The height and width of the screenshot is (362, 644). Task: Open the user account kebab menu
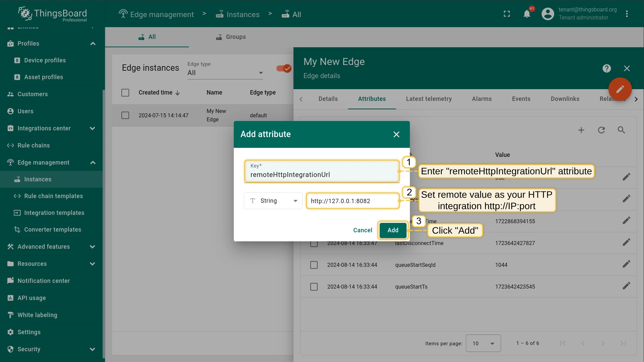(627, 14)
